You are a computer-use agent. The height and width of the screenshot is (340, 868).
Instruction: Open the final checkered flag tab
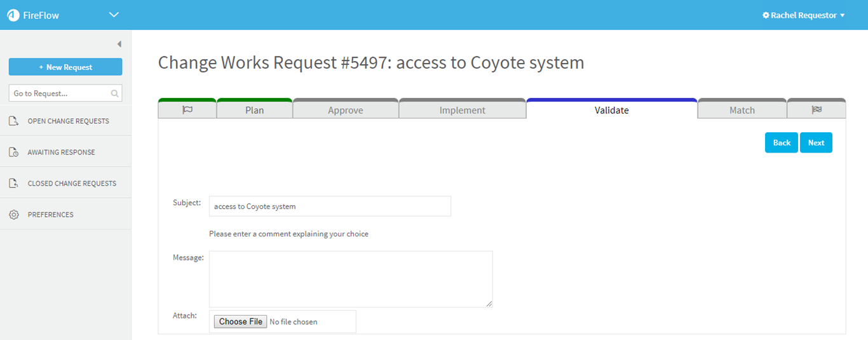817,110
